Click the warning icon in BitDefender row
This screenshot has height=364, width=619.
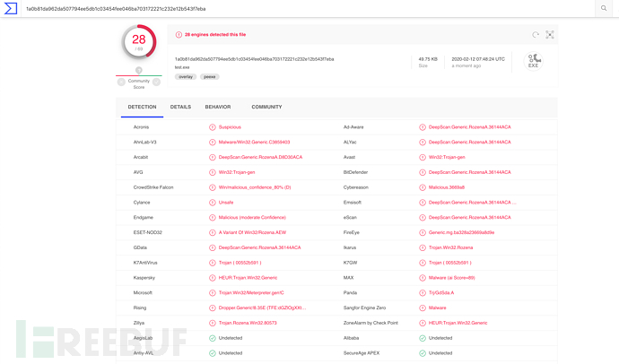pyautogui.click(x=423, y=172)
